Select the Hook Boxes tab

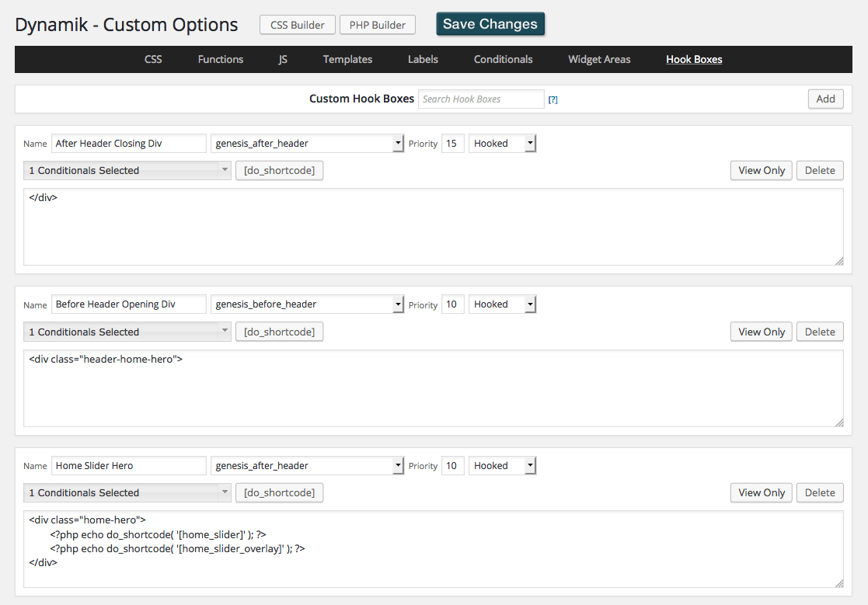[694, 59]
